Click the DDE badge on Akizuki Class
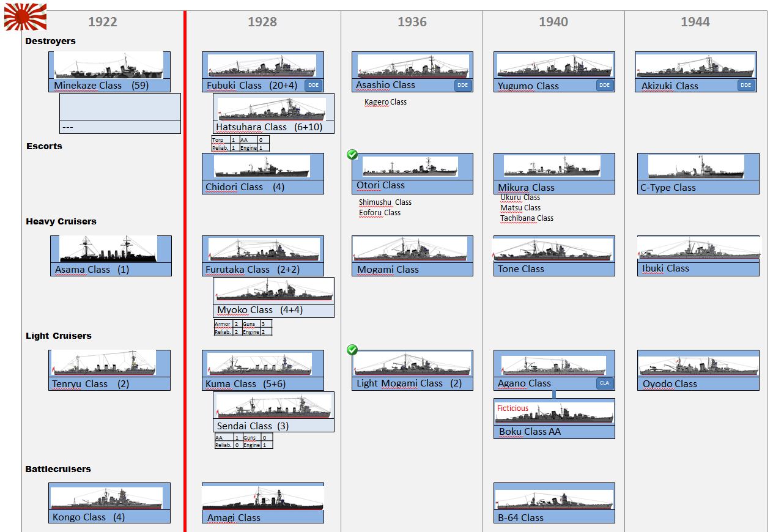773x532 pixels. click(745, 85)
